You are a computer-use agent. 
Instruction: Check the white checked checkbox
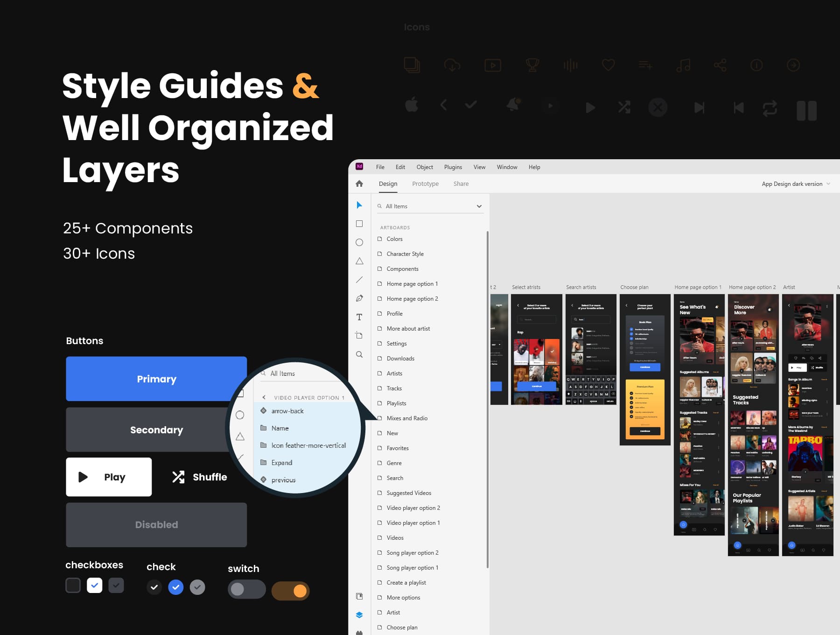94,585
